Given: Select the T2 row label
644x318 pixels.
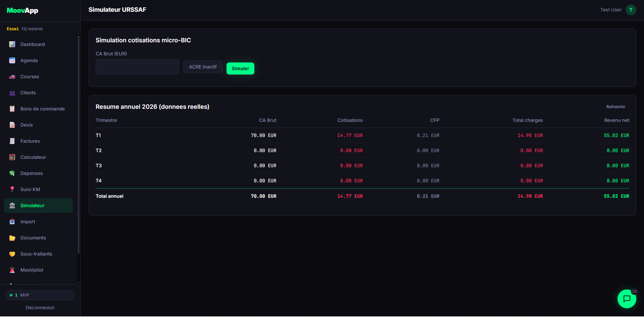Looking at the screenshot, I should (99, 150).
